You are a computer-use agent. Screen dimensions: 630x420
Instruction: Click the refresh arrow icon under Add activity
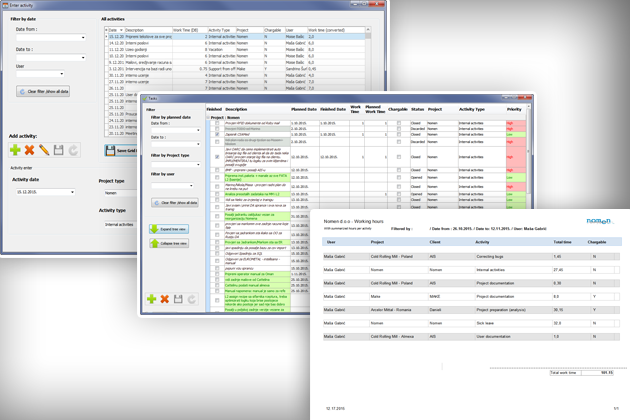(x=73, y=150)
